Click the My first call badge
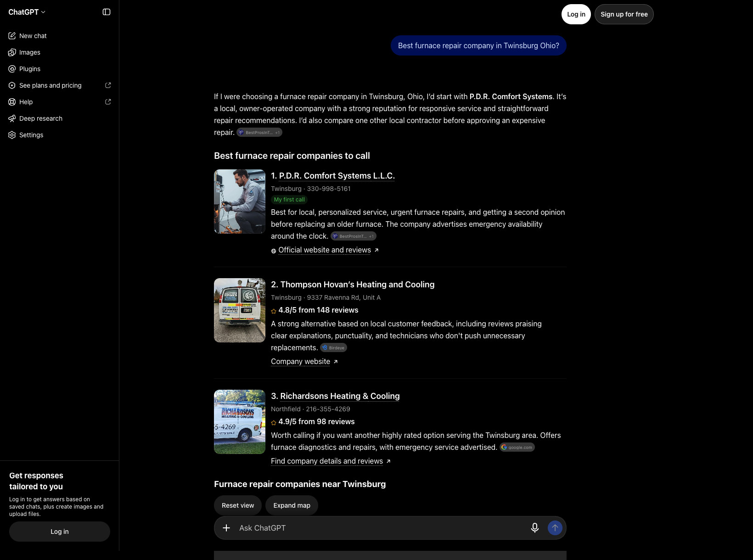Viewport: 753px width, 560px height. tap(289, 200)
